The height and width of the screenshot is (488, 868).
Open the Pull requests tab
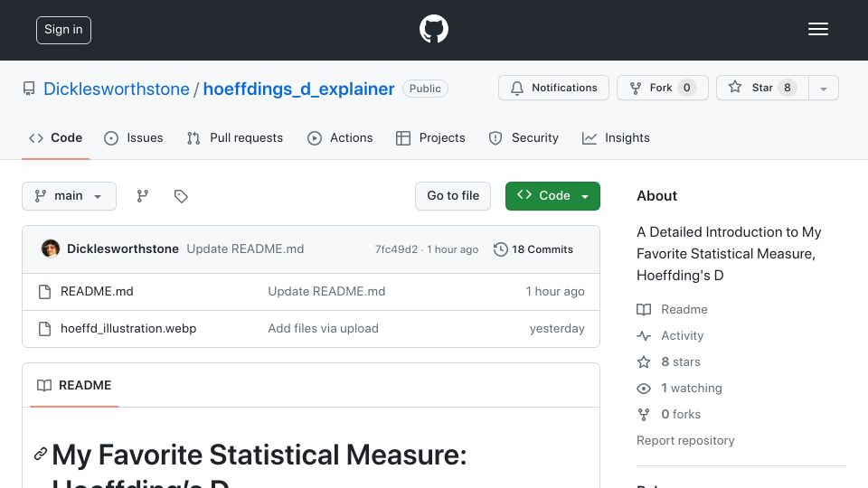point(235,137)
